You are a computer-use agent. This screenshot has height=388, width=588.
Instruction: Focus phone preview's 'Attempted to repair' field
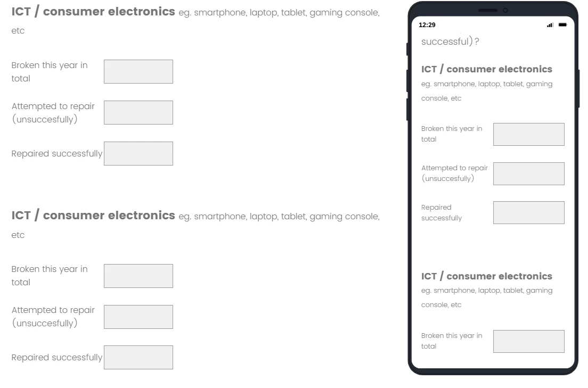tap(529, 174)
